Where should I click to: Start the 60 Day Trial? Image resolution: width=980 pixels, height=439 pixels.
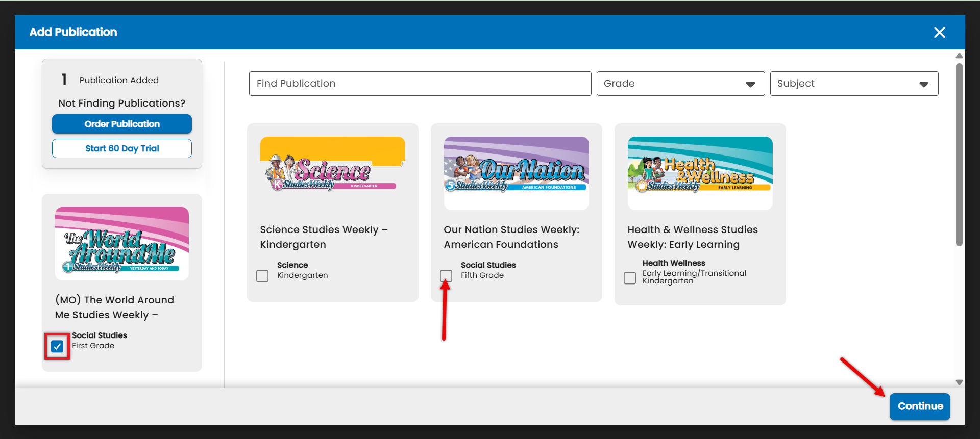click(x=122, y=148)
